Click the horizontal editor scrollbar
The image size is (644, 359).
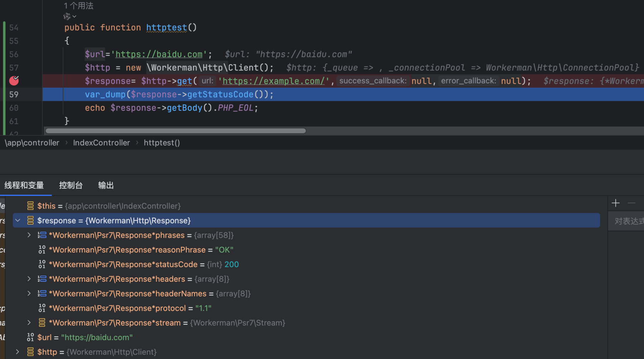(x=176, y=131)
